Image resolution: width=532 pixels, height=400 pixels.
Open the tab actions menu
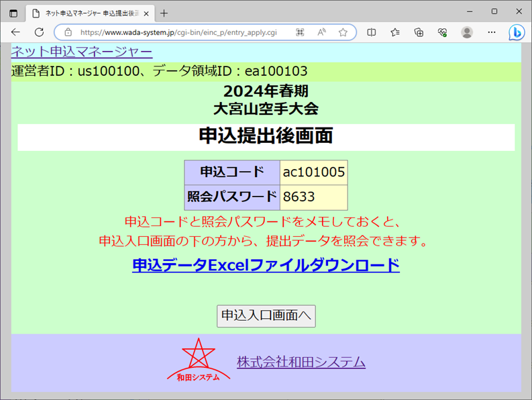[x=13, y=13]
